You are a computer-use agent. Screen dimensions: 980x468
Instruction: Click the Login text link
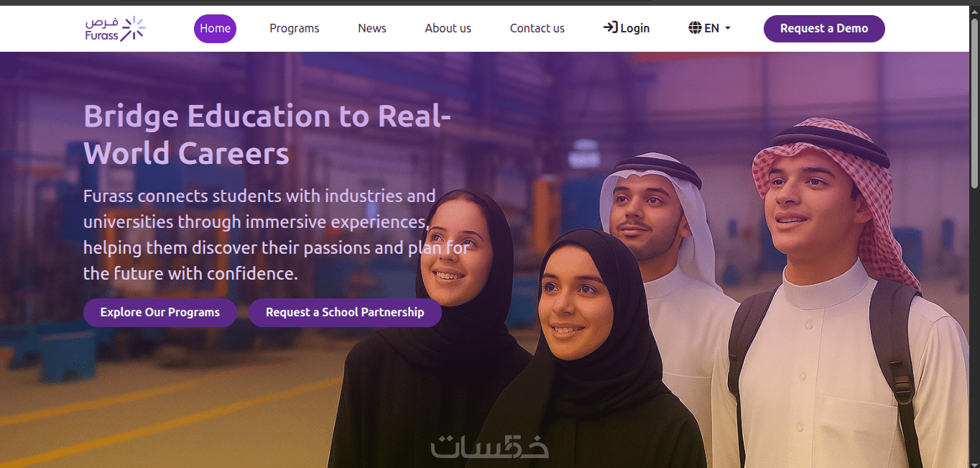[635, 28]
